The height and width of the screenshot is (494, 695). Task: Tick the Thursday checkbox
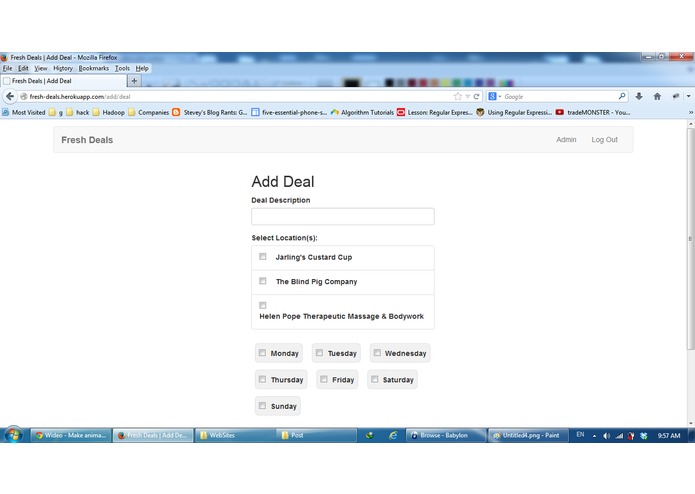tap(262, 379)
